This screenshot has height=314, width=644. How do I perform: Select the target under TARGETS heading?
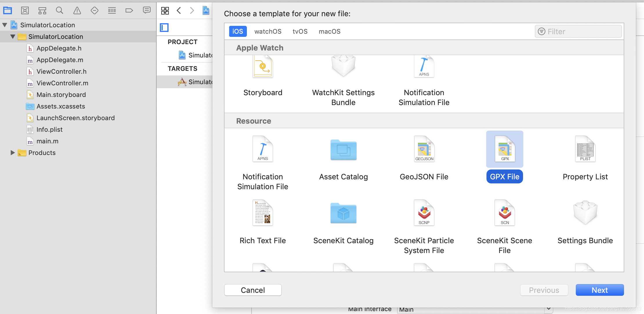(184, 82)
